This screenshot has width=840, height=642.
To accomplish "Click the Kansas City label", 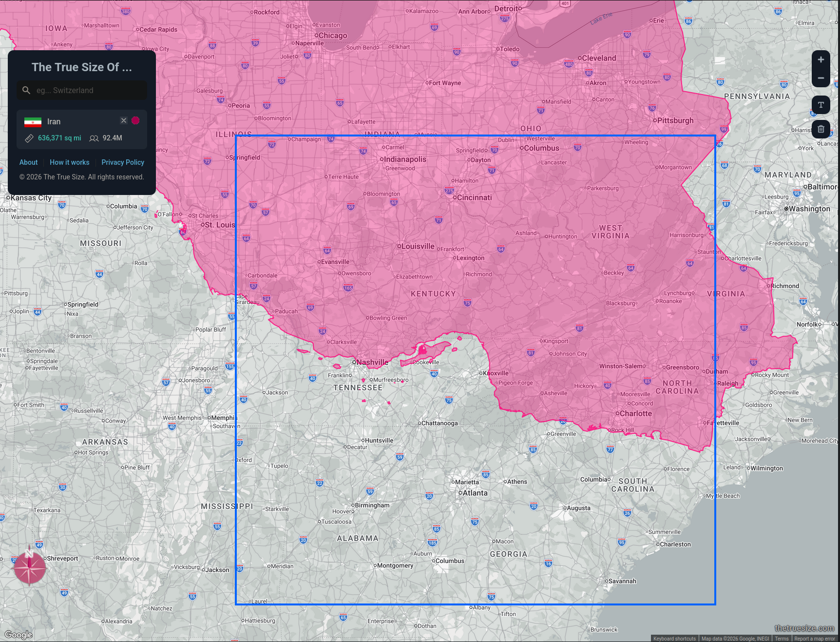I will 31,198.
